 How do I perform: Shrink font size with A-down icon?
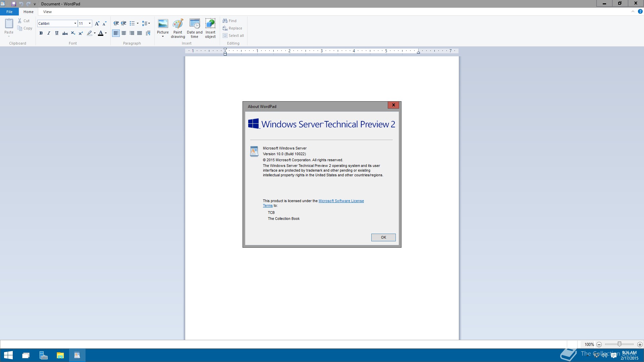pos(104,23)
